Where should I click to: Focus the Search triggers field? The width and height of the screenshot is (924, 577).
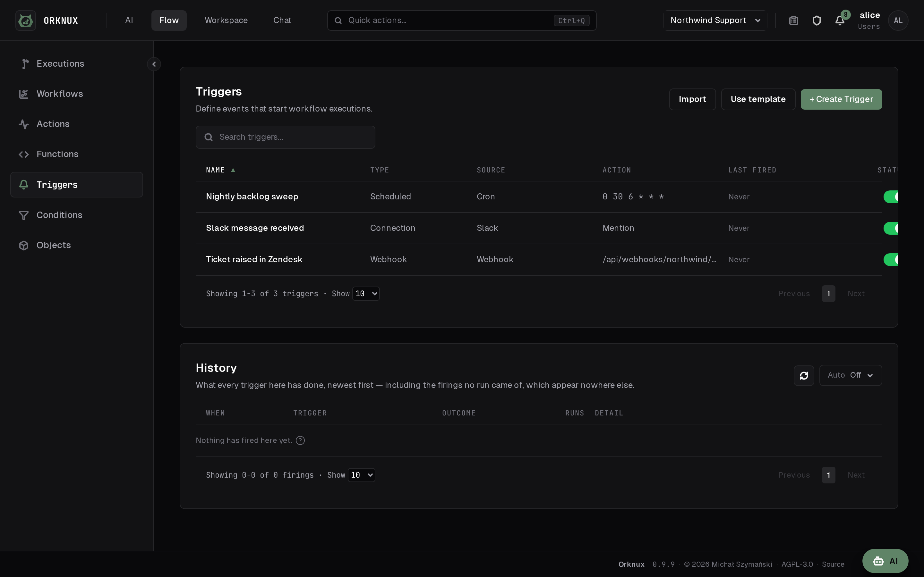point(285,137)
